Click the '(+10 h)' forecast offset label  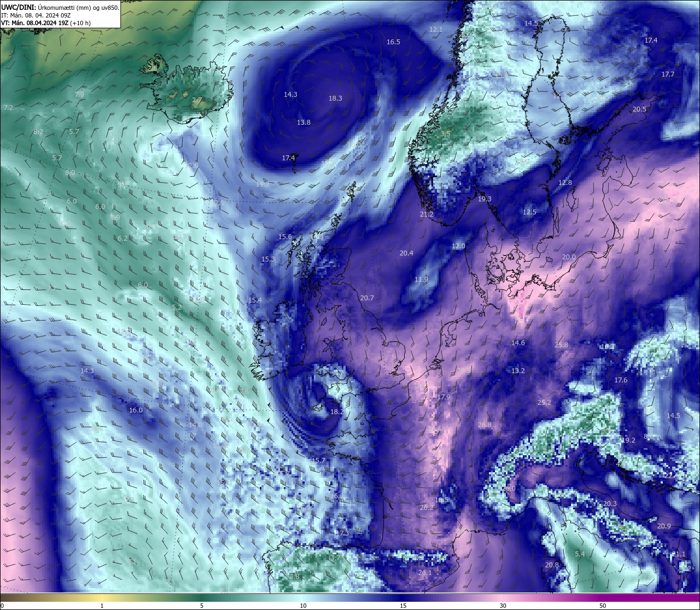pos(80,24)
